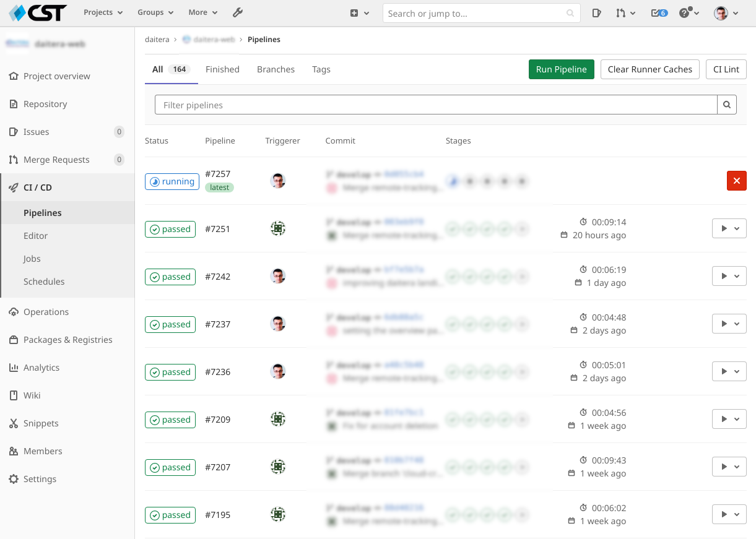Image resolution: width=756 pixels, height=539 pixels.
Task: Click daitera breadcrumb link
Action: click(157, 39)
